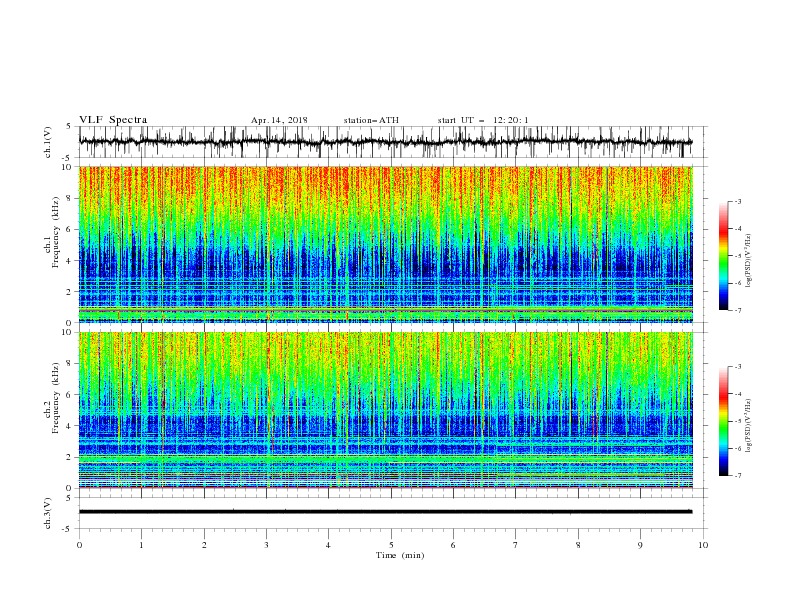Click the lower colorbar 'log(PSD)(V²/Hz)' label
Image resolution: width=792 pixels, height=612 pixels.
click(x=749, y=425)
